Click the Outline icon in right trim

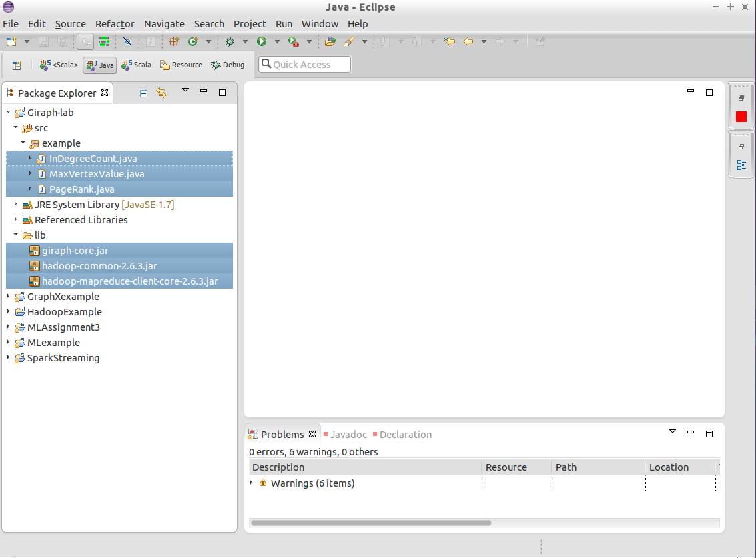pos(741,165)
